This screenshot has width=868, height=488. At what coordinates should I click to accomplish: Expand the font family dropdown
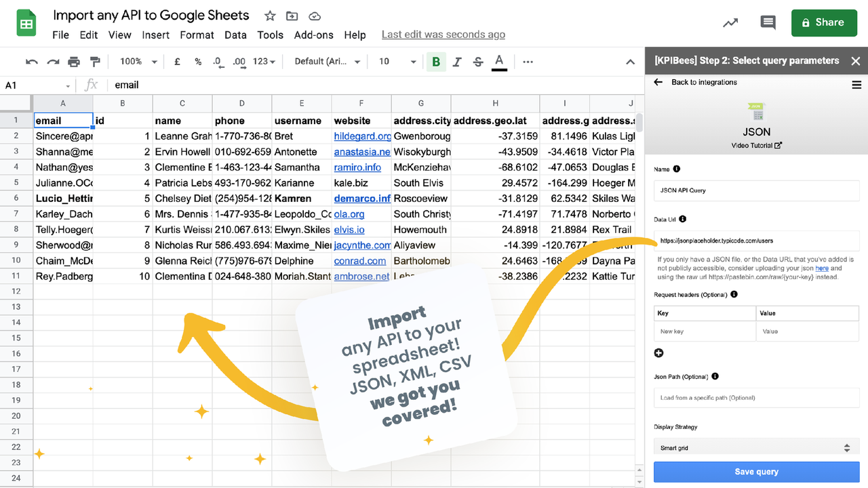(x=328, y=62)
